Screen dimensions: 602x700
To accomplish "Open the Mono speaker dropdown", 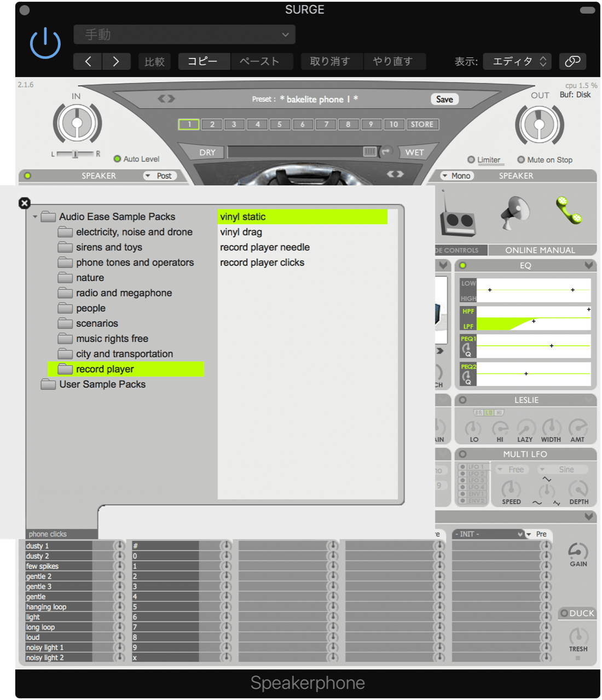I will 456,176.
